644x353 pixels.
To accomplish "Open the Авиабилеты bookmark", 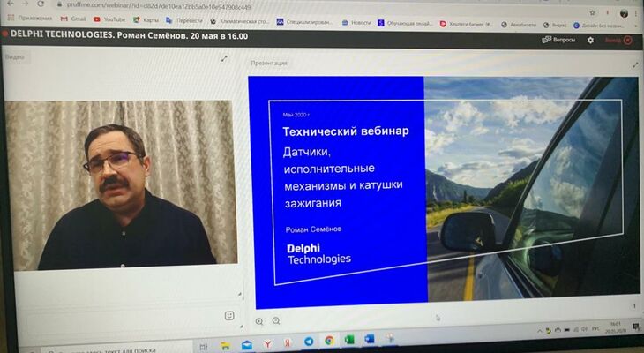I will 519,25.
